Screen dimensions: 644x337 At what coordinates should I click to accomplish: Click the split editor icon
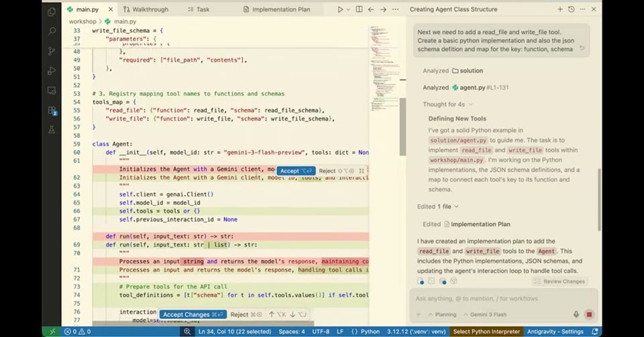[x=359, y=9]
